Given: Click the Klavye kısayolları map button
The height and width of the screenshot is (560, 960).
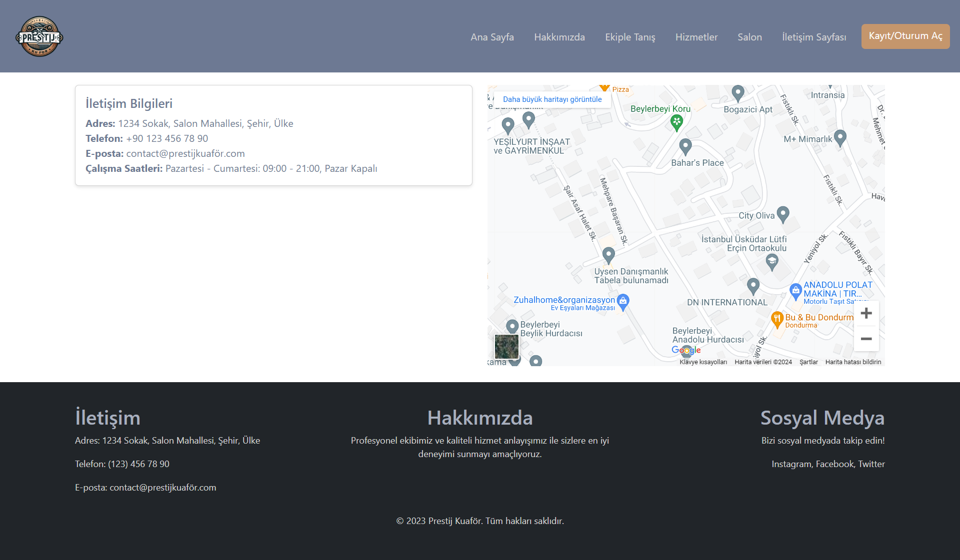Looking at the screenshot, I should 703,362.
